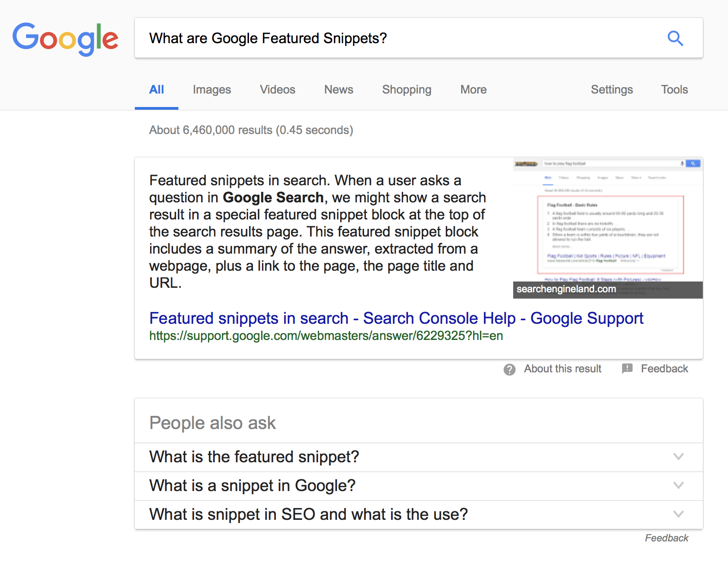The width and height of the screenshot is (728, 563).
Task: Open Settings in the search toolbar
Action: click(x=612, y=89)
